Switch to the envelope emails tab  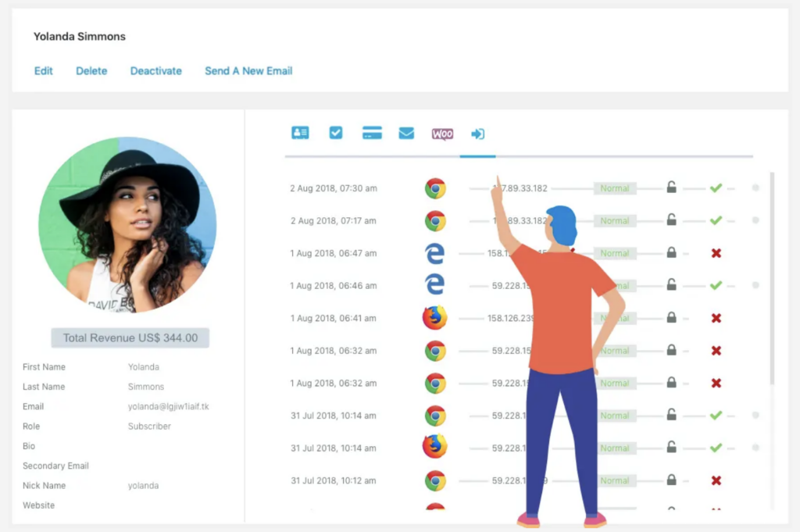406,134
